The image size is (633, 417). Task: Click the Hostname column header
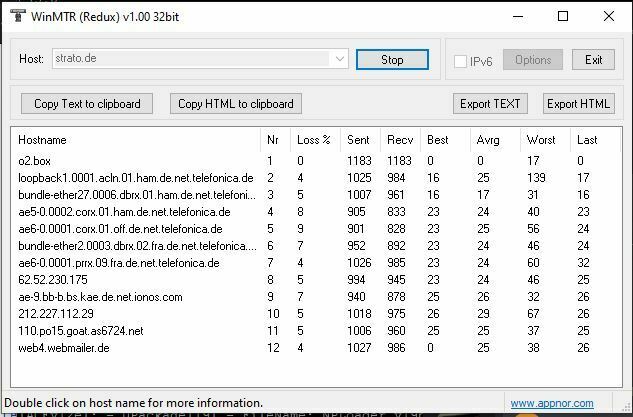136,140
